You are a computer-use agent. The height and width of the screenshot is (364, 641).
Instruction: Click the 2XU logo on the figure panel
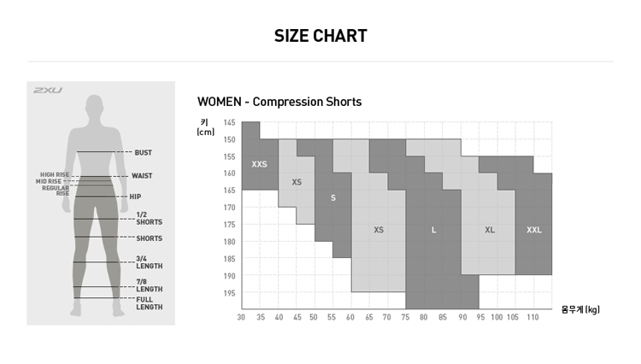[48, 90]
